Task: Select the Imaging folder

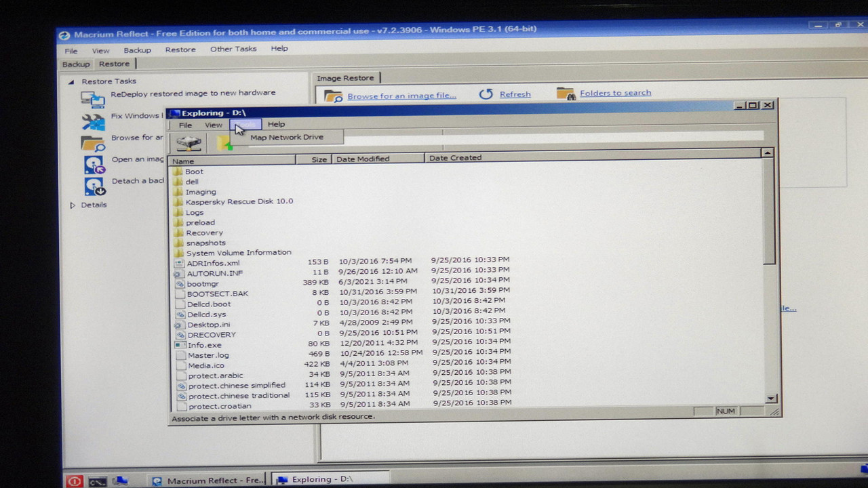Action: point(195,192)
